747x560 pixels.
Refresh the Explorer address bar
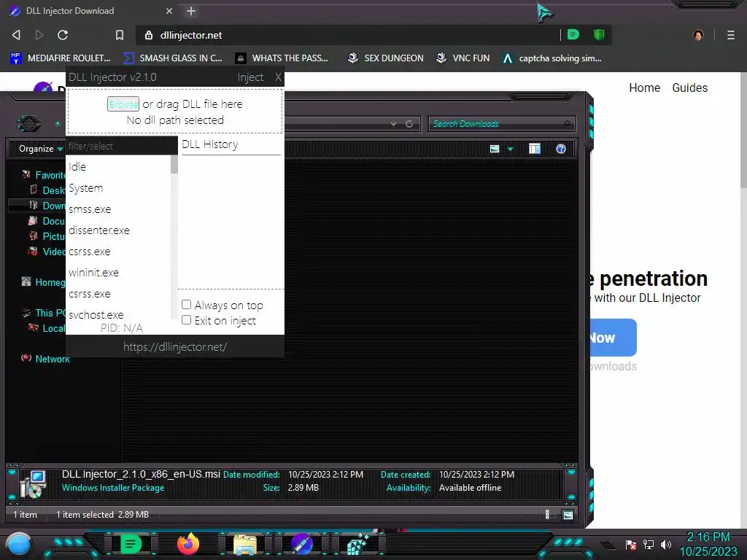tap(409, 124)
